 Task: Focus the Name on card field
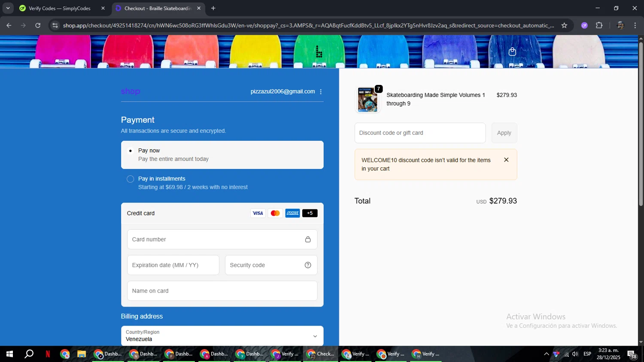(x=222, y=291)
